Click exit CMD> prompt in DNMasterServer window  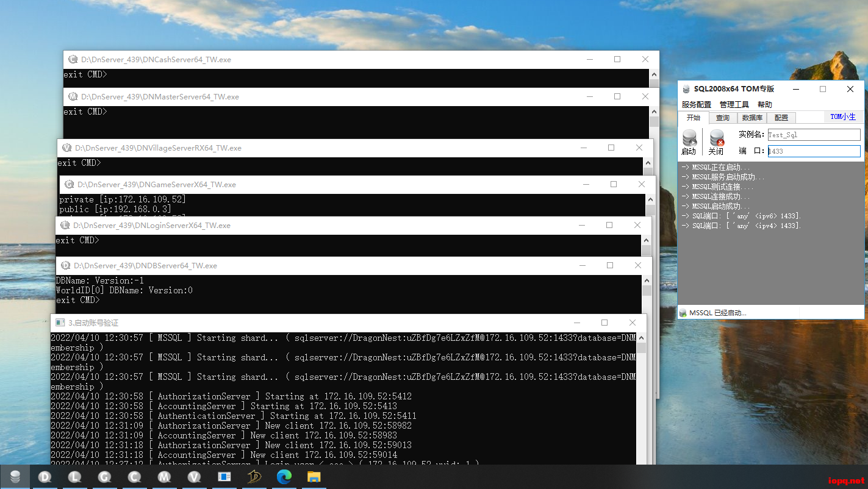point(85,112)
